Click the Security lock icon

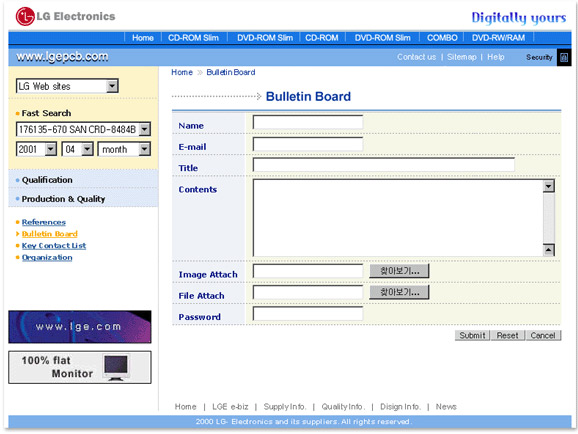(x=564, y=57)
